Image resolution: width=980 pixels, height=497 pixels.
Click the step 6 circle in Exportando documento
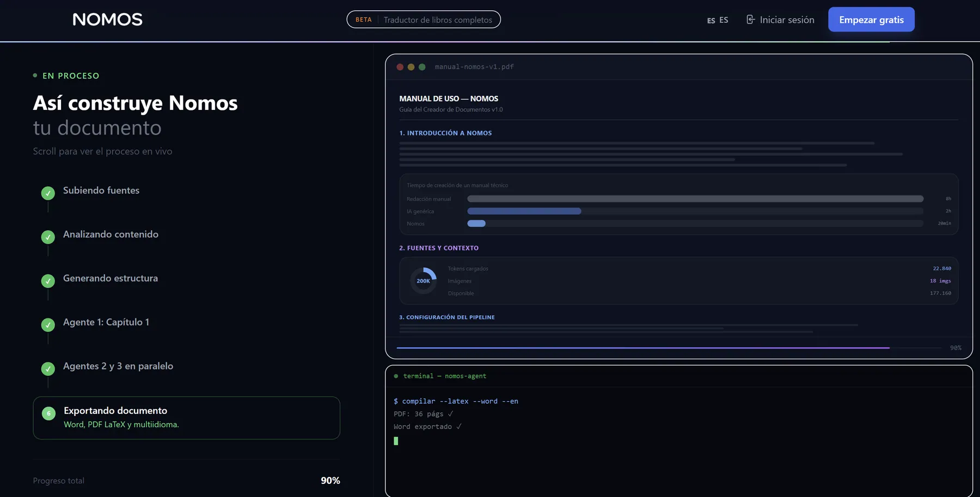[x=48, y=413]
